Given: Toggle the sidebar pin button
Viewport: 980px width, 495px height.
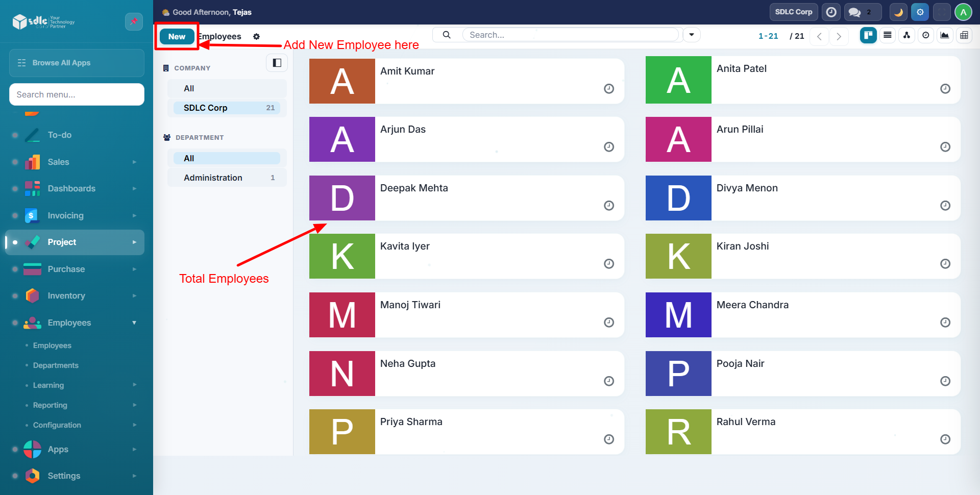Looking at the screenshot, I should point(134,21).
